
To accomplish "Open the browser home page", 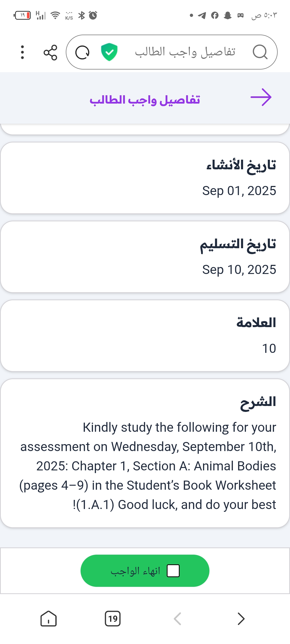I will click(48, 619).
